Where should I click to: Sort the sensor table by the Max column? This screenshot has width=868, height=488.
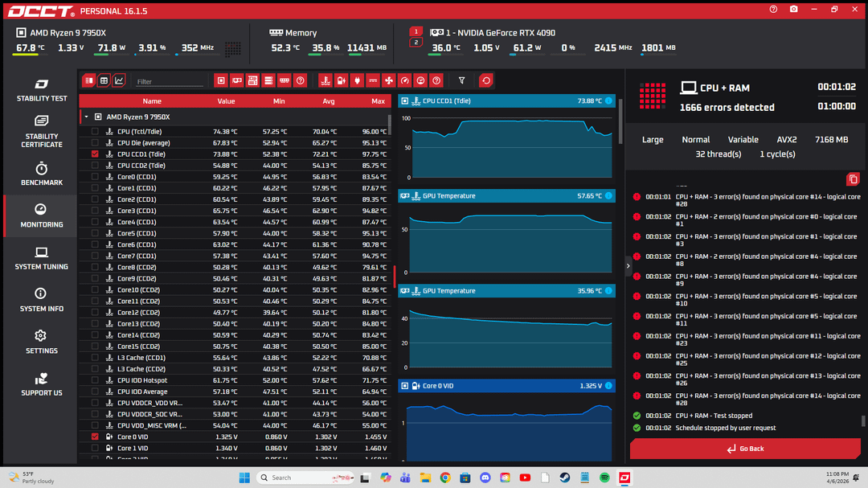click(x=378, y=101)
